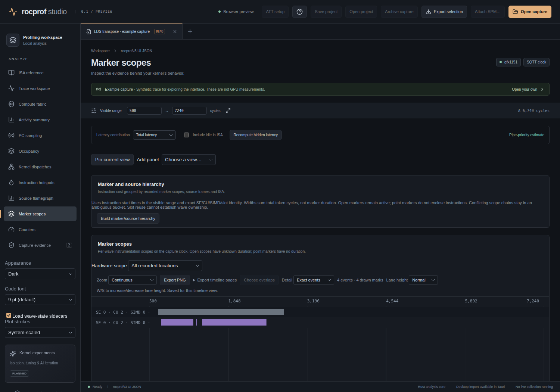This screenshot has width=560, height=392.
Task: Click the expand visible range arrows icon
Action: [228, 111]
